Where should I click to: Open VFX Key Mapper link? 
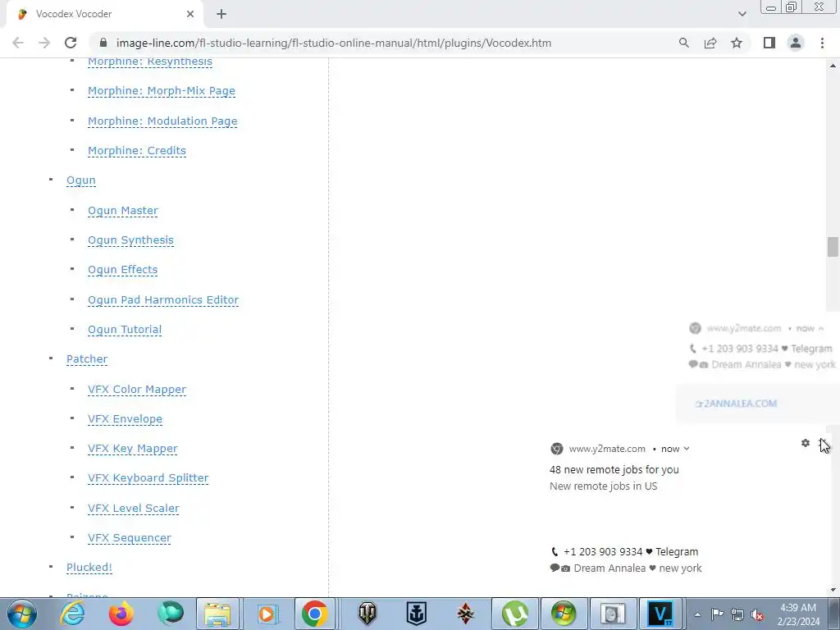click(132, 449)
